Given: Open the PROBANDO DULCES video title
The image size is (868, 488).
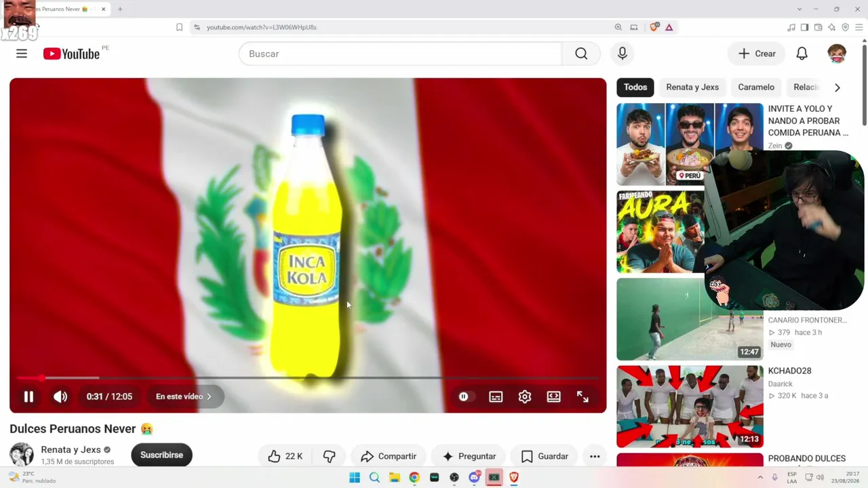Looking at the screenshot, I should tap(807, 459).
